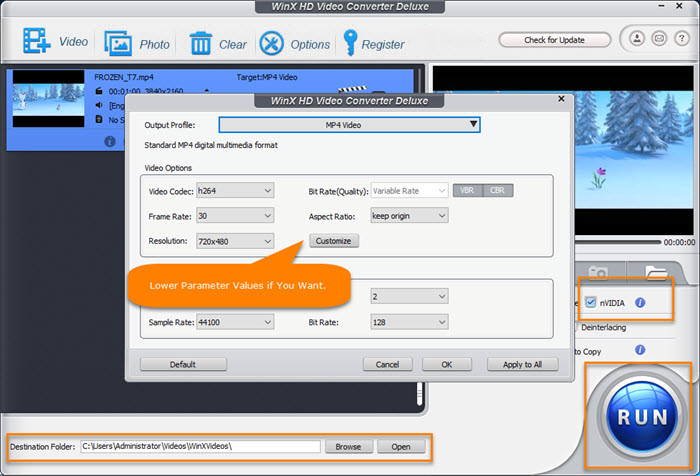Select CBR bitrate mode
This screenshot has width=700, height=476.
(x=498, y=191)
